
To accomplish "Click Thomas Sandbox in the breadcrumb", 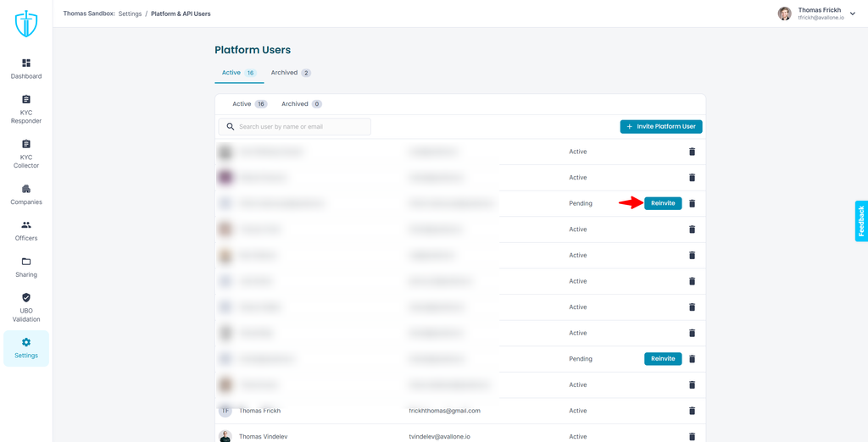I will point(88,14).
